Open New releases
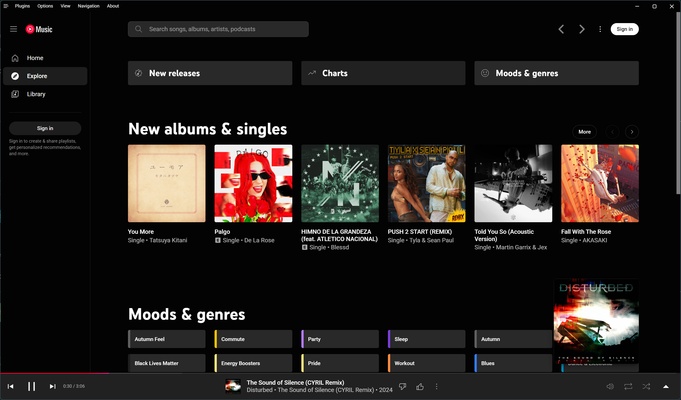This screenshot has height=400, width=681. 210,73
